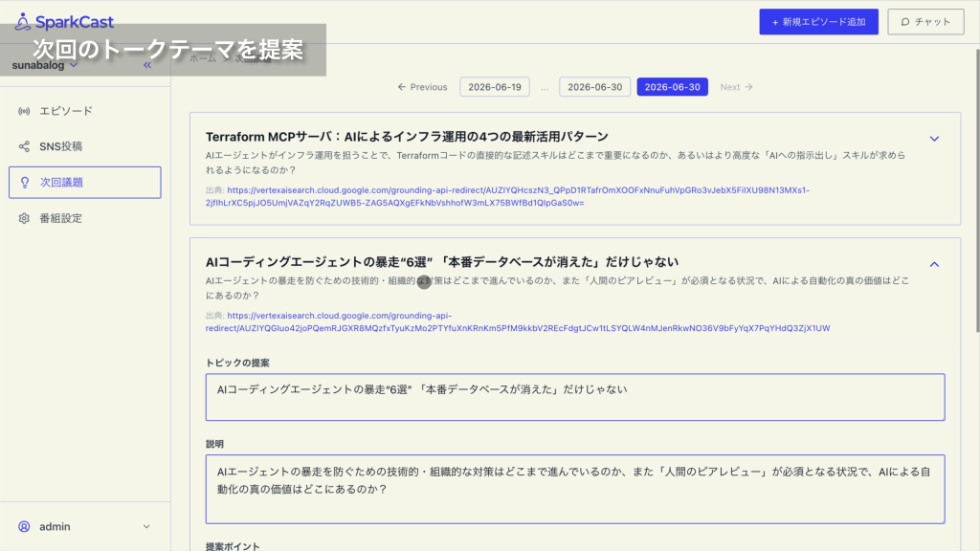Screen dimensions: 980x551
Task: Click the 説明 textarea
Action: (x=575, y=489)
